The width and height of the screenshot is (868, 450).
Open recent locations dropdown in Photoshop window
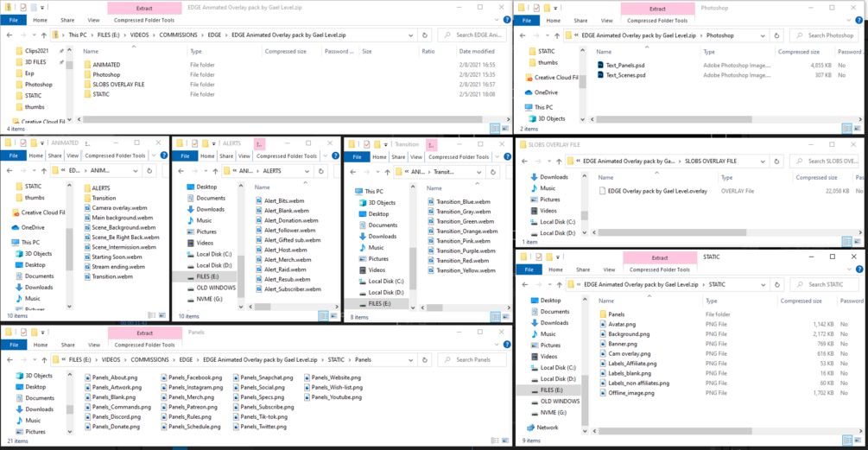tap(547, 35)
